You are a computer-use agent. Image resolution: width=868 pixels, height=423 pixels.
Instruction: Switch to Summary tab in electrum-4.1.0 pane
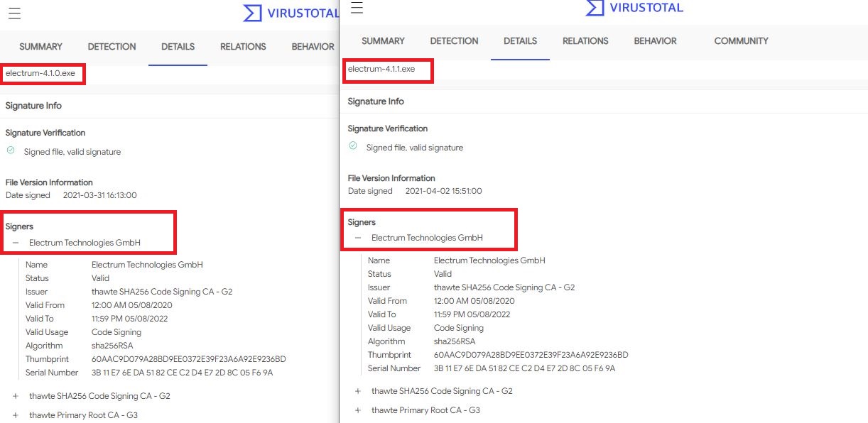pyautogui.click(x=40, y=47)
